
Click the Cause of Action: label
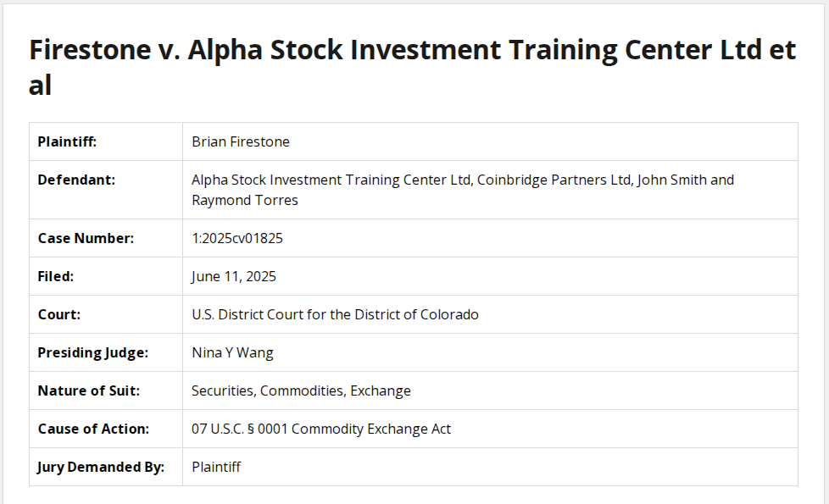coord(93,429)
